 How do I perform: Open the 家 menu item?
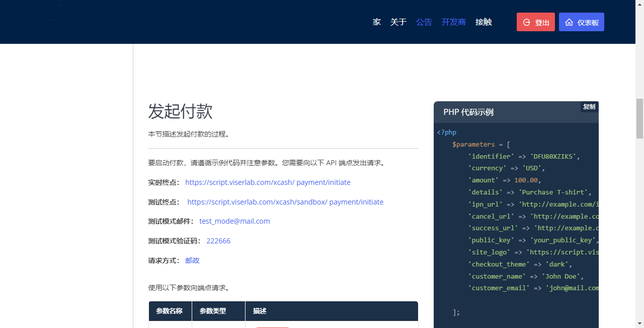pos(376,22)
